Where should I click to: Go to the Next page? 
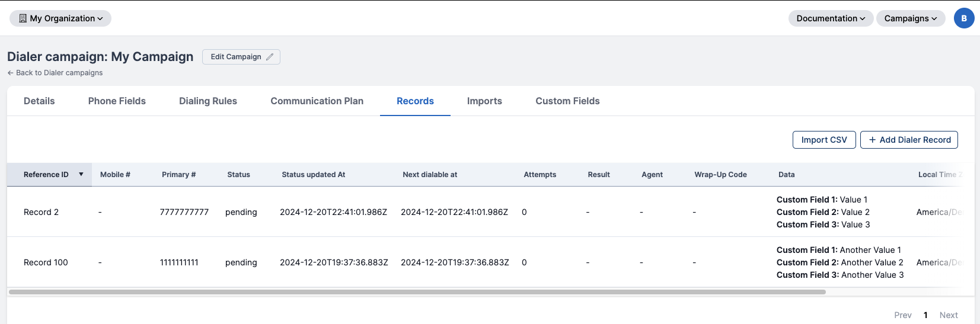tap(949, 315)
